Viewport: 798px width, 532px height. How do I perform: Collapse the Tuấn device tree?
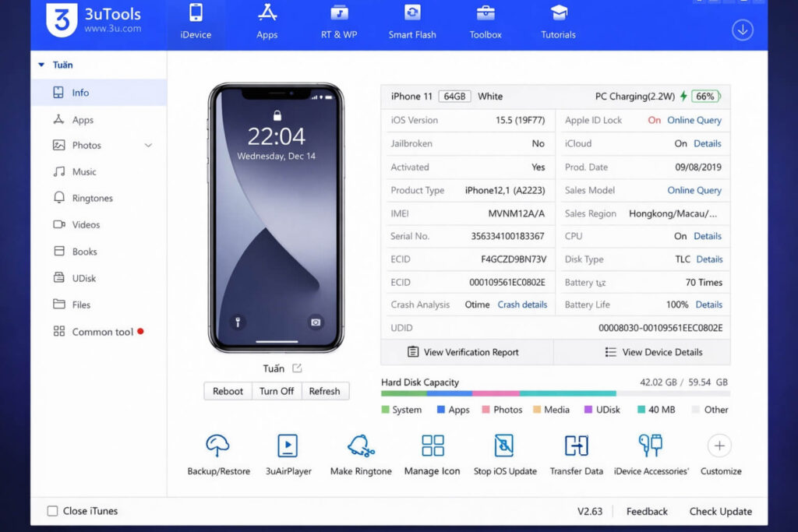click(41, 65)
